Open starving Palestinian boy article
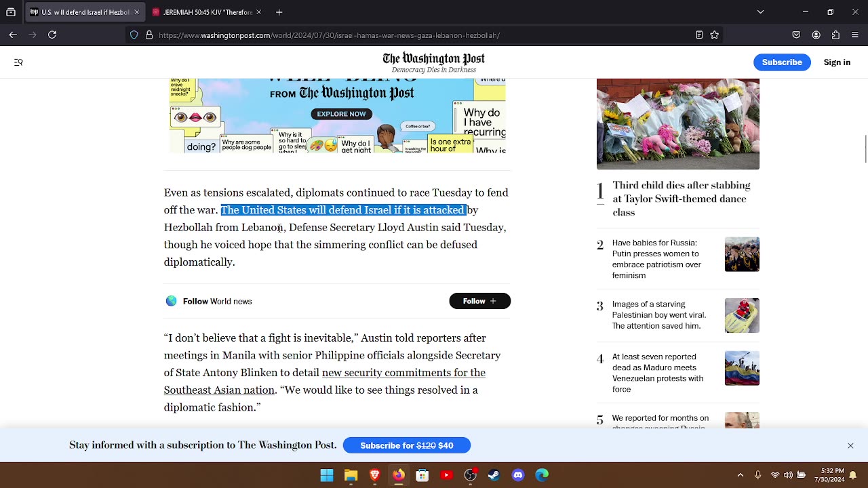868x488 pixels. 659,315
